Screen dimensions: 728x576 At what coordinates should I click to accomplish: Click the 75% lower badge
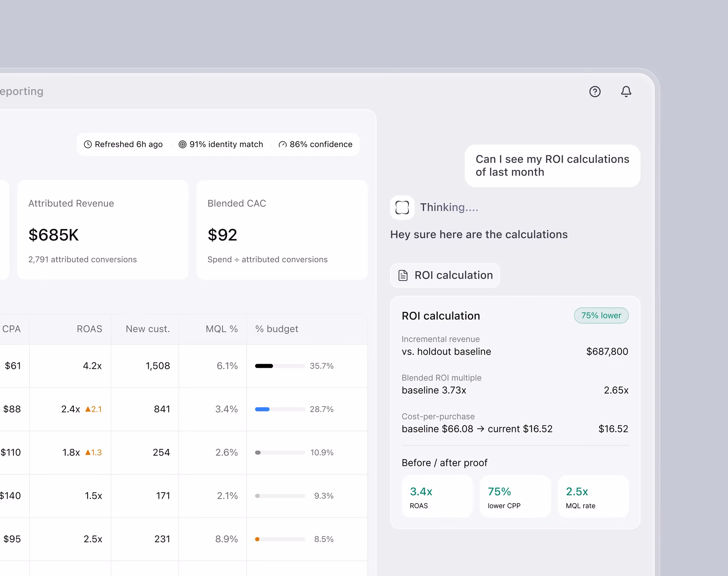(601, 315)
